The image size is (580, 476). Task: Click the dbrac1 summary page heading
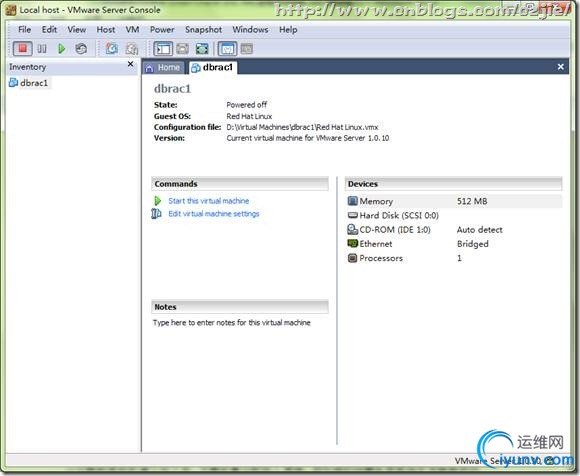point(172,89)
